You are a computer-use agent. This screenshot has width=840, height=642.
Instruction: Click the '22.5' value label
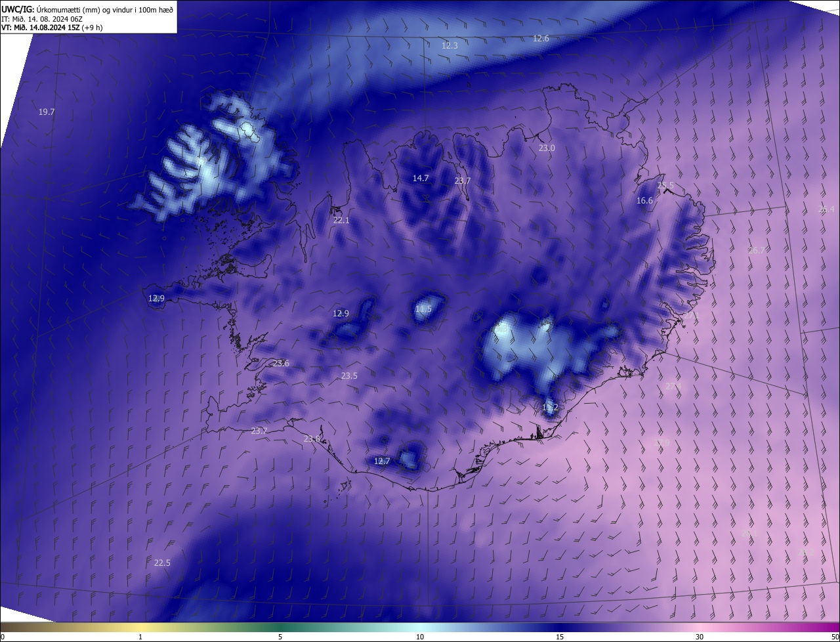[162, 563]
